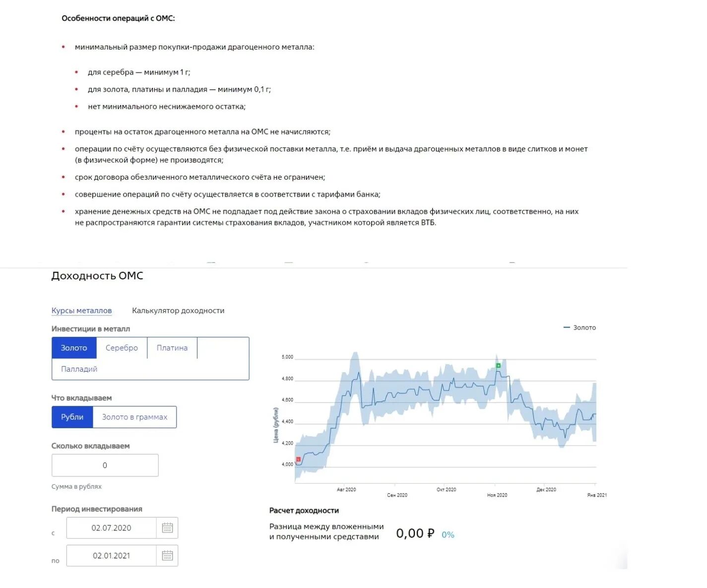Click the Инвестиции в металл label
Viewport: 707px width, 588px height.
click(x=91, y=329)
